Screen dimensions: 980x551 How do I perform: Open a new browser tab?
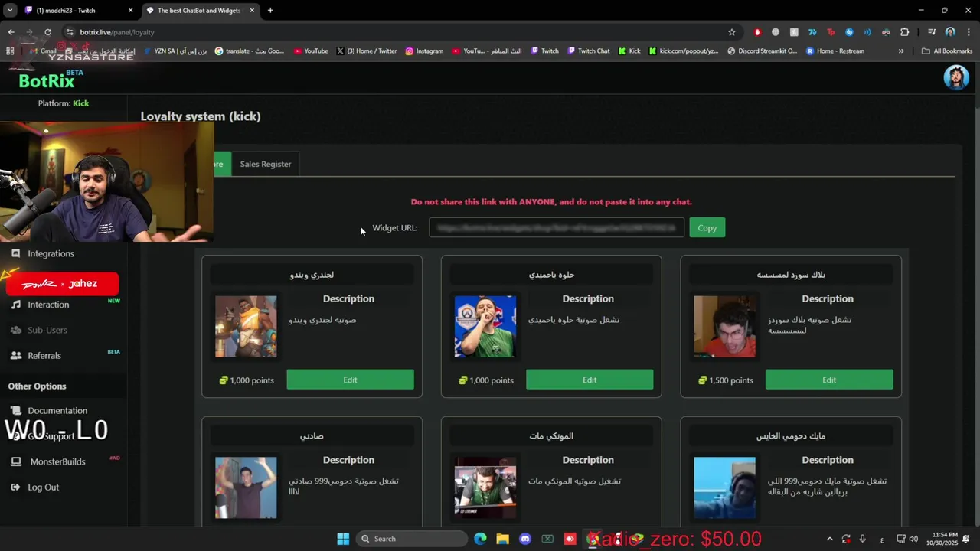point(270,11)
